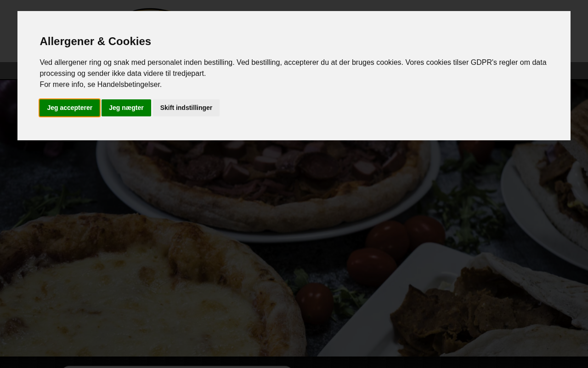Click the sentence starting 'Ved allergener ring'
This screenshot has height=368, width=588.
coord(137,63)
